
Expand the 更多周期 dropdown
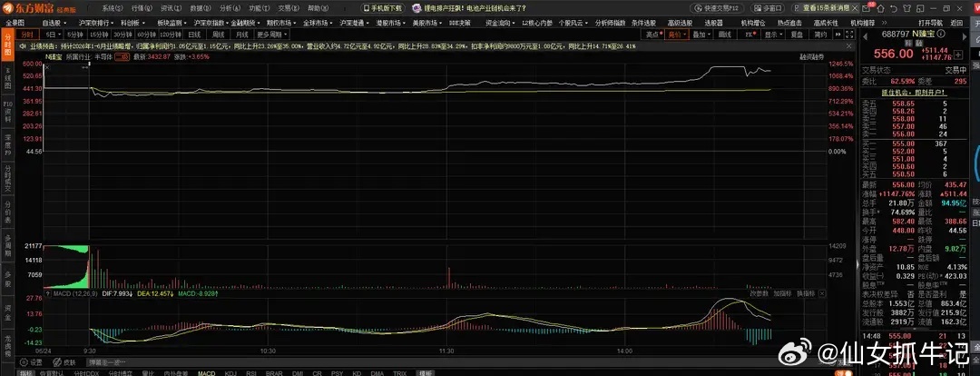272,35
